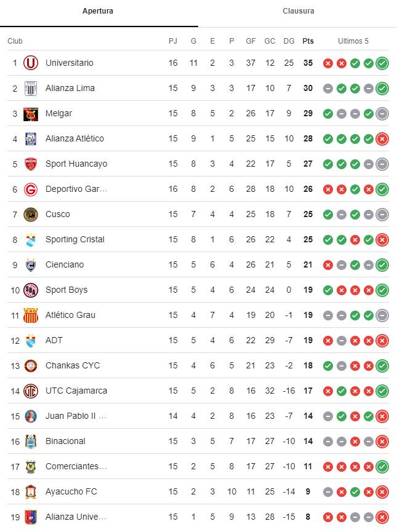Open the Sporting Cristal team link
The image size is (397, 532).
pyautogui.click(x=75, y=239)
